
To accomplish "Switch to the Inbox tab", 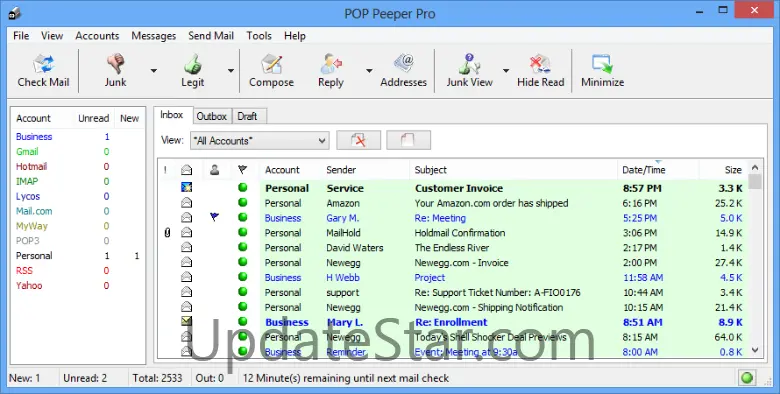I will coord(172,115).
